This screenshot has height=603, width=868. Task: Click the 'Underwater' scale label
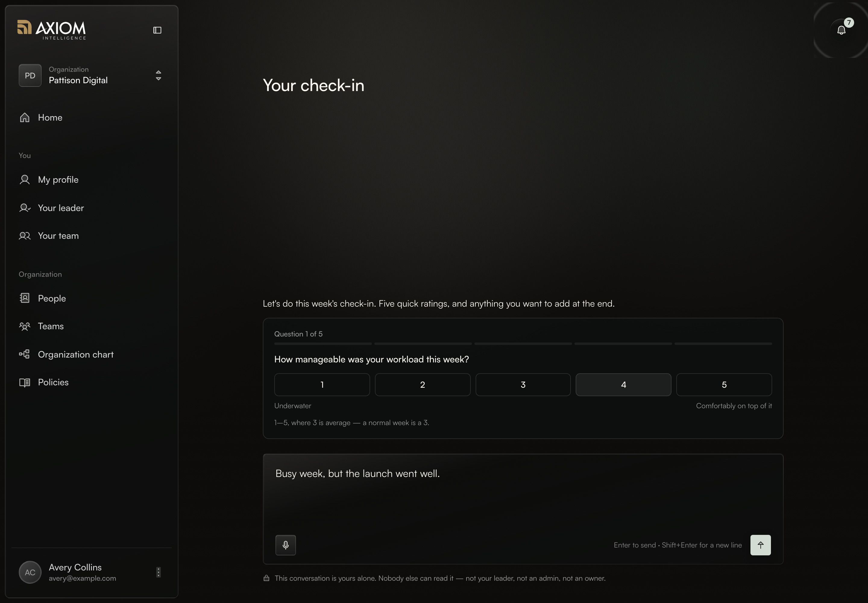point(293,406)
